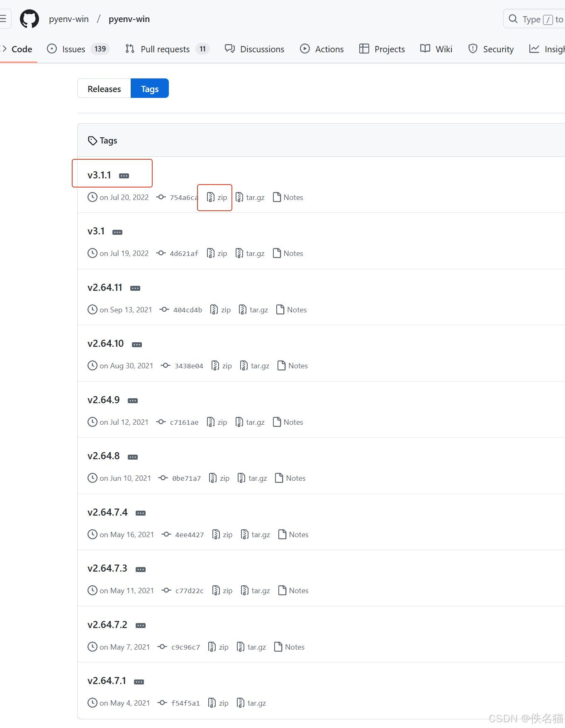Download the v2.64.10 zip archive

coord(222,366)
